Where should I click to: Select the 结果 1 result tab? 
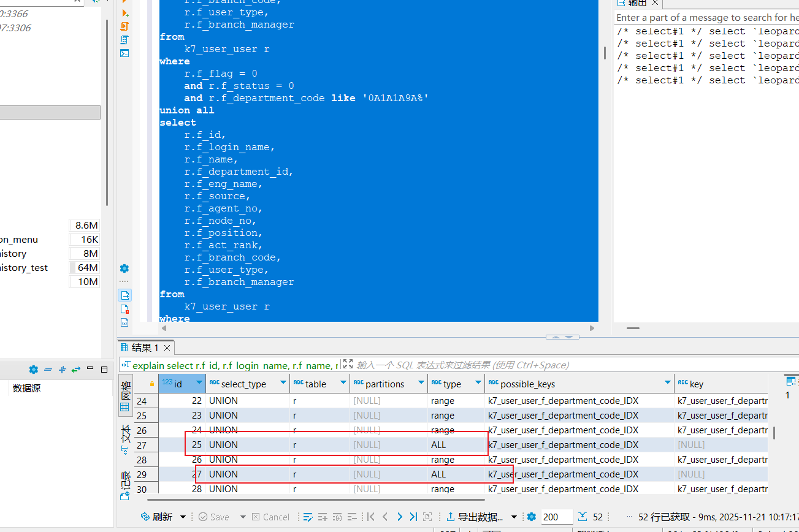145,348
